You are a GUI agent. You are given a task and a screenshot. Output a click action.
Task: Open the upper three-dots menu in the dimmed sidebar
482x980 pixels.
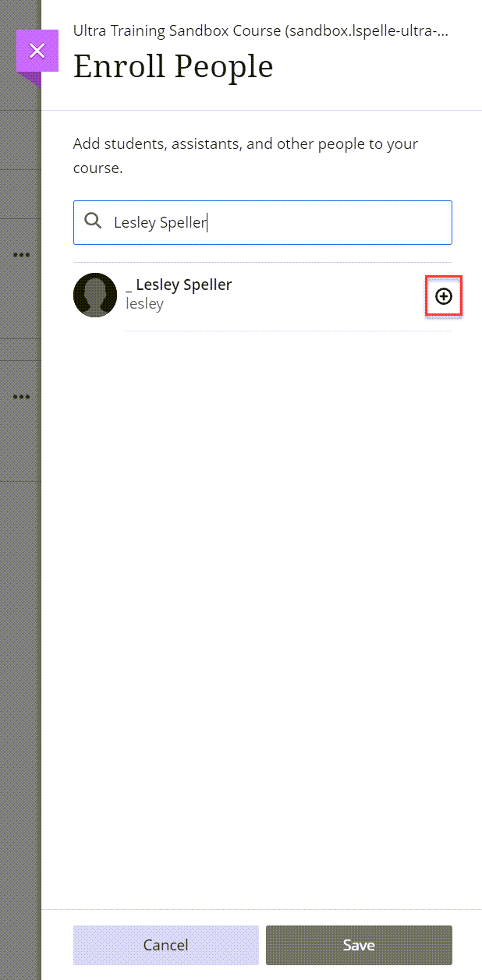pos(21,255)
